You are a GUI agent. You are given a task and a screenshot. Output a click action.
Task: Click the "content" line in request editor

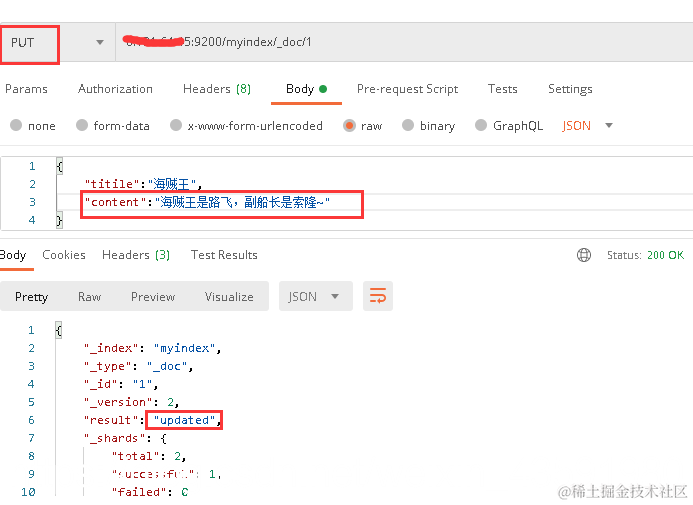[x=207, y=202]
